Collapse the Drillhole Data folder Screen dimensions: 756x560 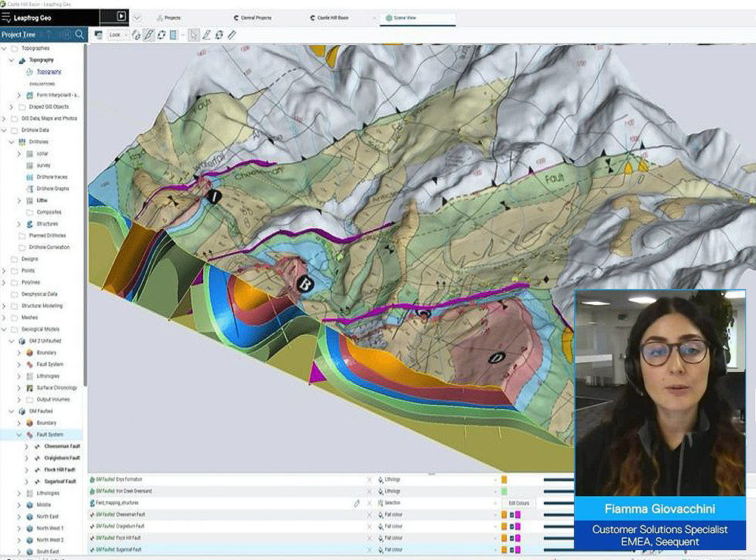(4, 130)
